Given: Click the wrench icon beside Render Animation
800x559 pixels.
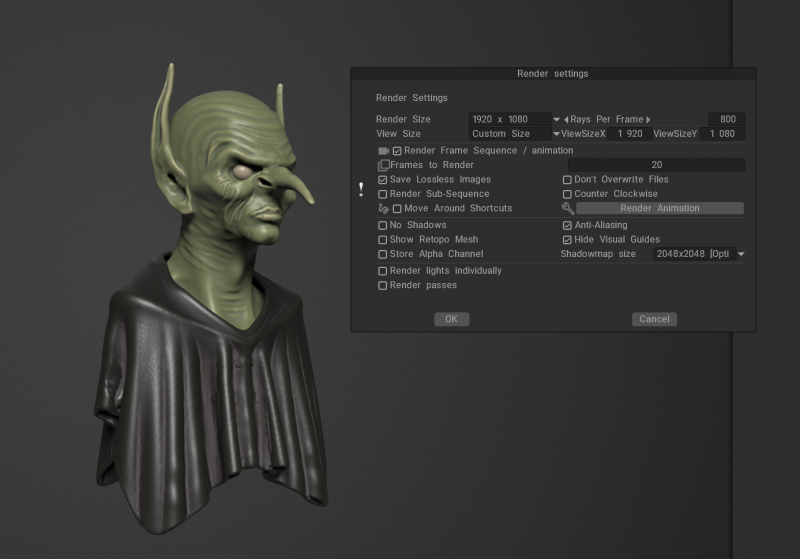Looking at the screenshot, I should [568, 208].
